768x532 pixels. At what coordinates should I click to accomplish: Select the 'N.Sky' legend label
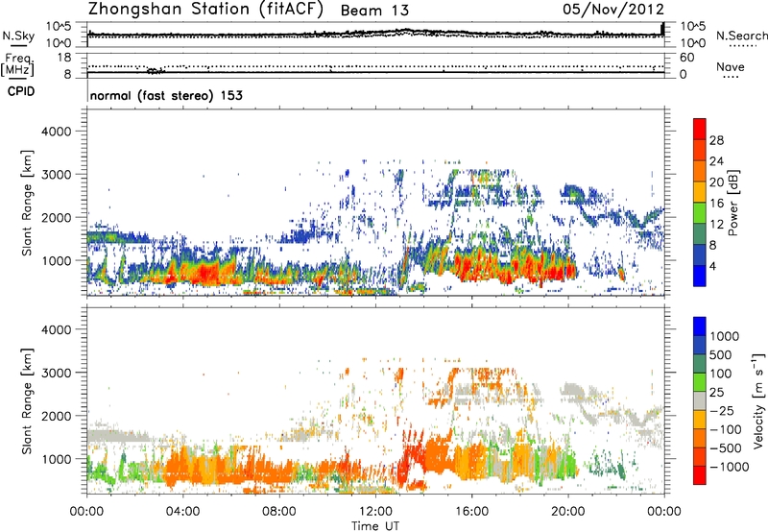pos(18,36)
